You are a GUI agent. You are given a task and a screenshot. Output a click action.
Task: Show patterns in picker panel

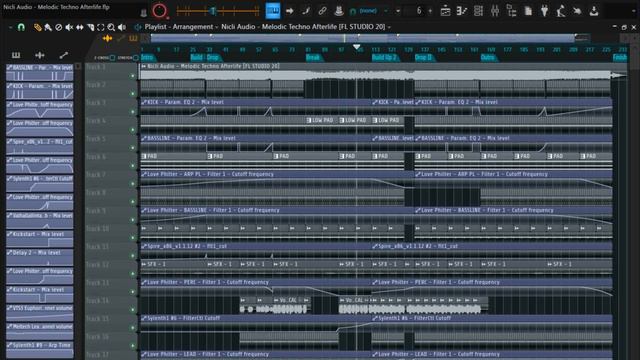click(x=16, y=55)
